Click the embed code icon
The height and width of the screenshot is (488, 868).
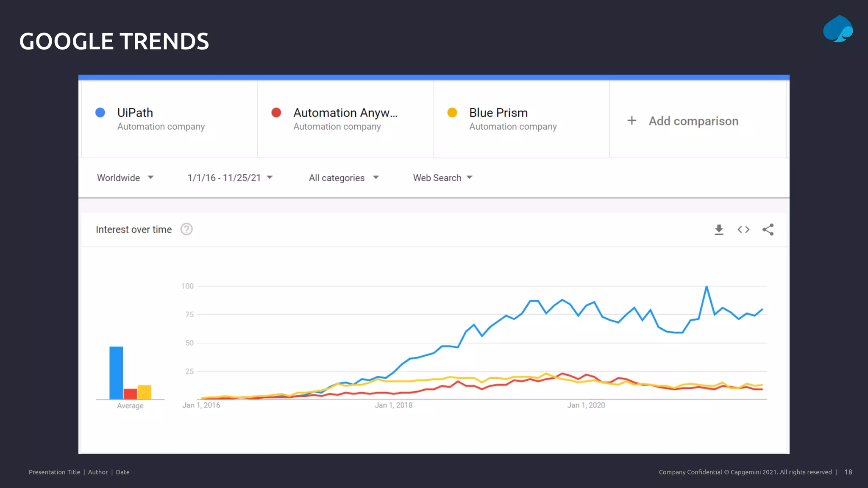click(743, 230)
